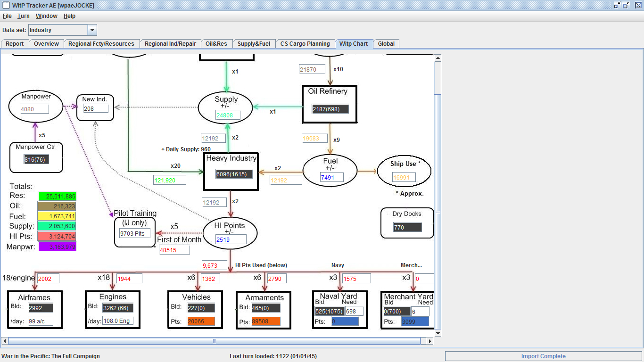Click the Engines Bld value 3262 (66)
Image resolution: width=644 pixels, height=362 pixels.
(118, 308)
